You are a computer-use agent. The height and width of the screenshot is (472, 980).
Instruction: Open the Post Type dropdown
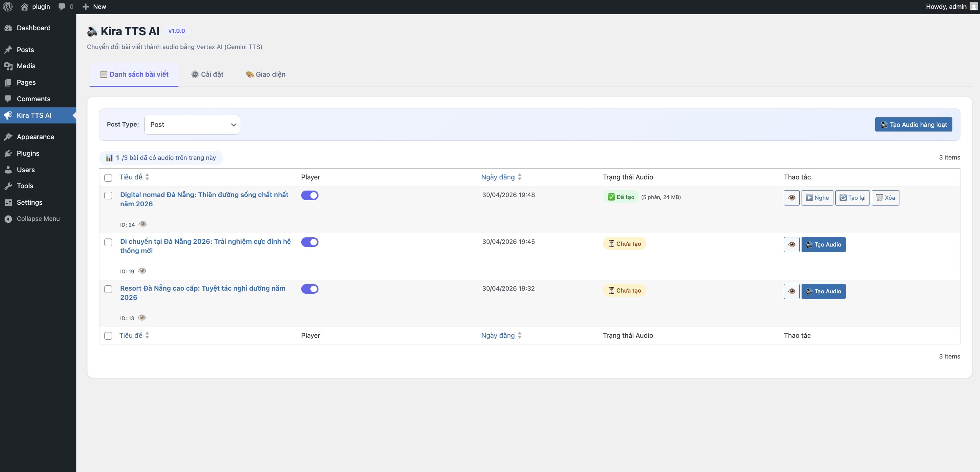(192, 125)
